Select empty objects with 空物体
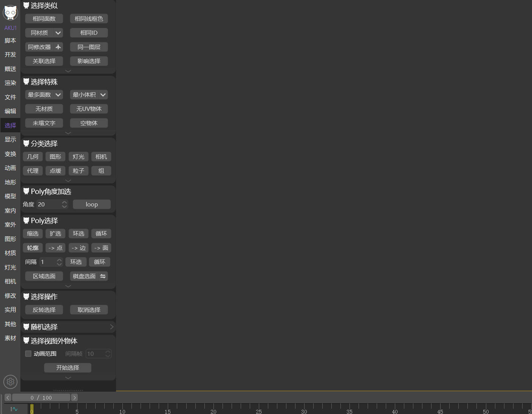 pos(89,123)
